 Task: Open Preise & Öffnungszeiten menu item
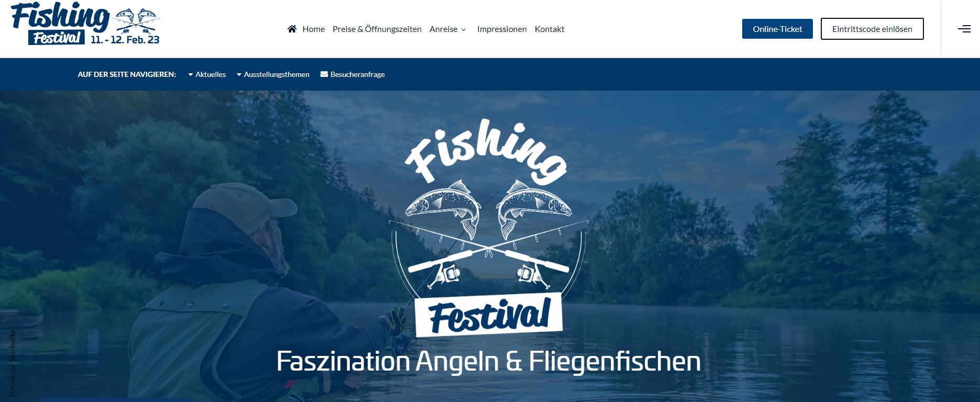377,29
